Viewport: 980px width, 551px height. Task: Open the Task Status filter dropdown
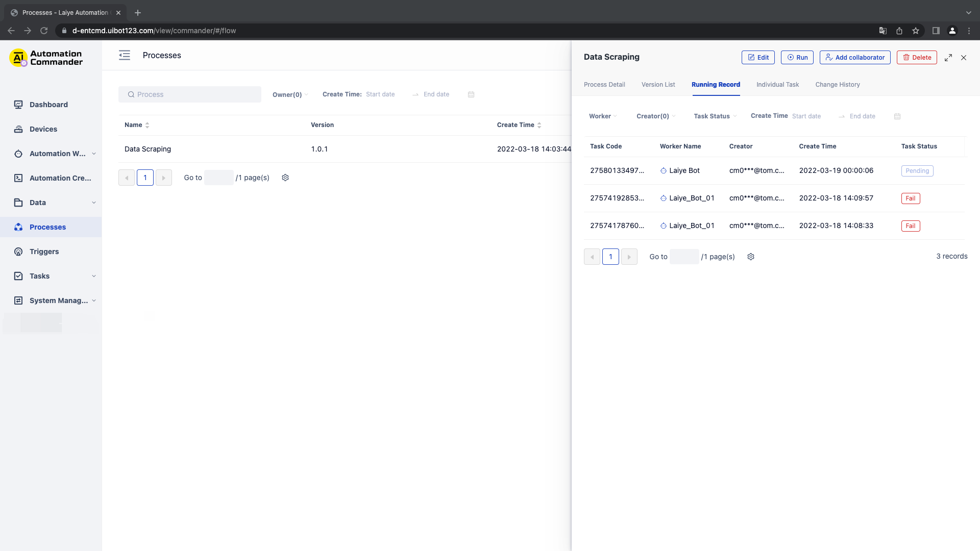pos(715,116)
